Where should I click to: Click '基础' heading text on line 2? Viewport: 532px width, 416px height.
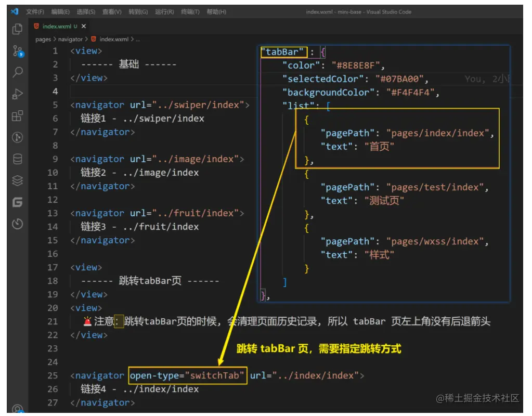coord(129,64)
